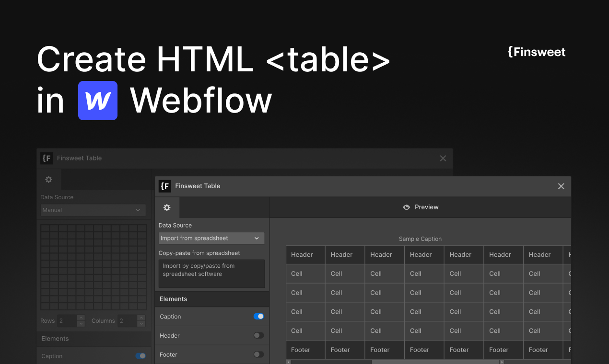Click the Webflow logo icon in the headline
Screen dimensions: 609x364
click(x=98, y=101)
